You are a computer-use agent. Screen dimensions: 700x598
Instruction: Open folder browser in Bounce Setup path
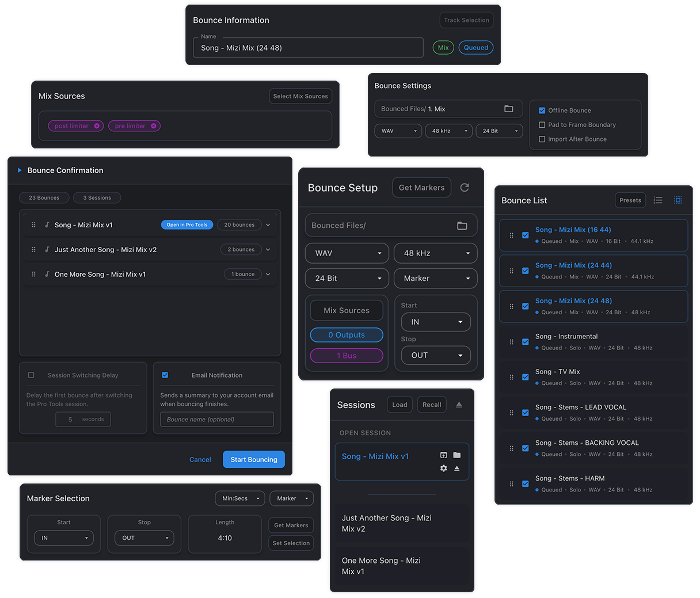(462, 226)
